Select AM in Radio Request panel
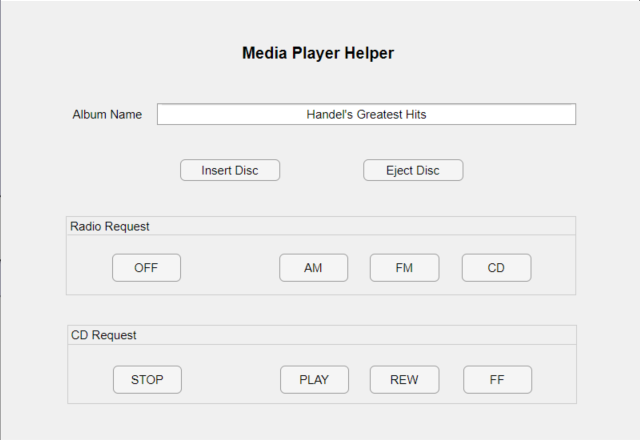Viewport: 640px width, 440px height. (x=313, y=268)
